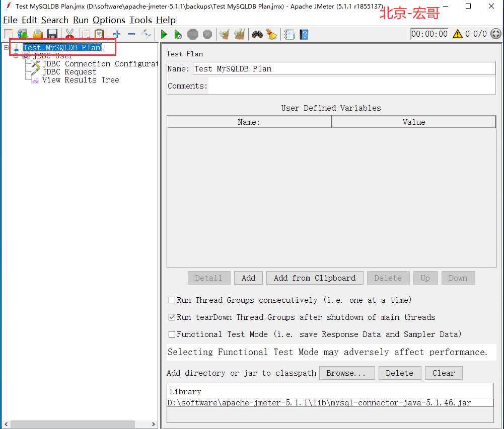Image resolution: width=504 pixels, height=429 pixels.
Task: Open Help with question mark icon
Action: click(304, 34)
